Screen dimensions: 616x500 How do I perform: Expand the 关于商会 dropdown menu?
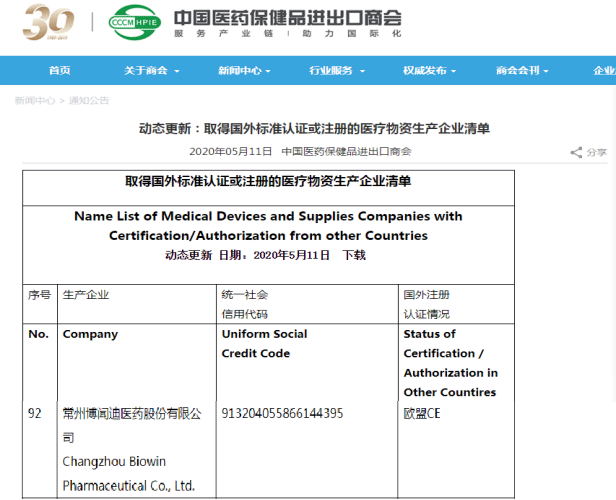click(151, 70)
